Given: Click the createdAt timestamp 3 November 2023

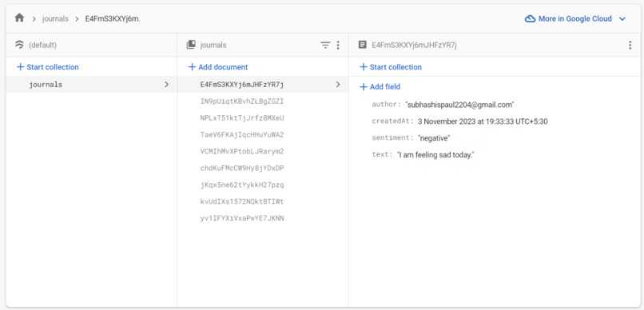Looking at the screenshot, I should (x=483, y=121).
